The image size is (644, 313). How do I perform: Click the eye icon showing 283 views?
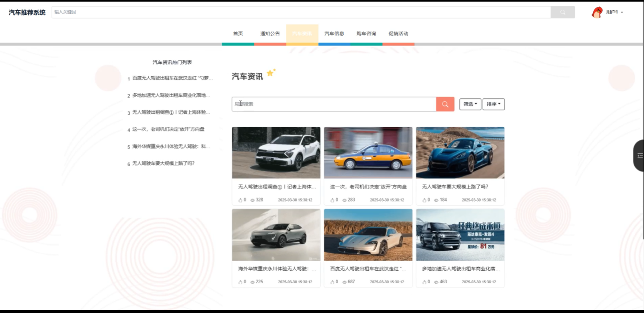345,200
